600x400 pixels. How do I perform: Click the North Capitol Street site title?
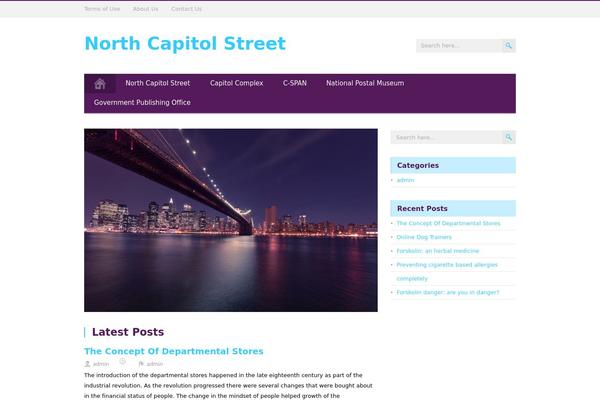pyautogui.click(x=185, y=43)
